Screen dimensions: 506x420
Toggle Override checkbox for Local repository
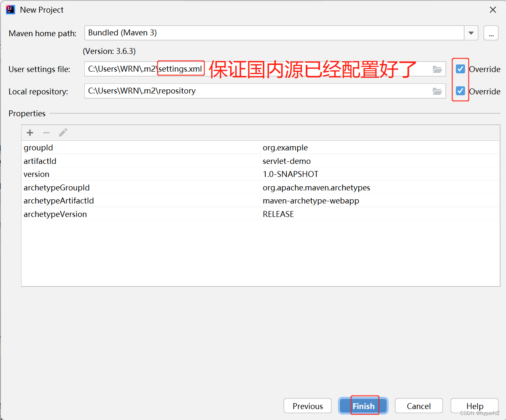click(460, 91)
